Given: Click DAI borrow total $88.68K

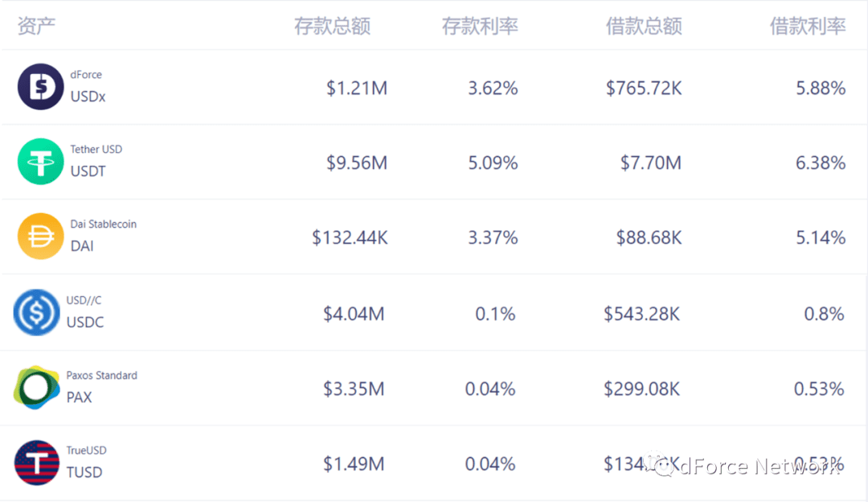Looking at the screenshot, I should pyautogui.click(x=649, y=237).
